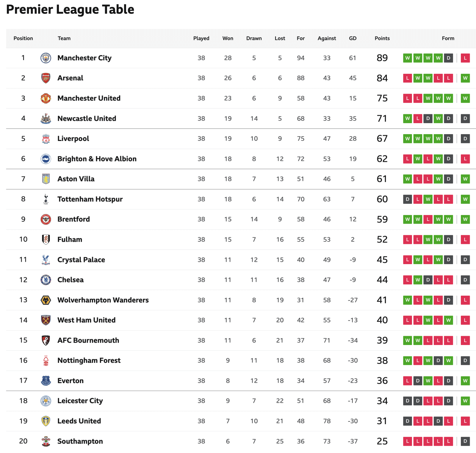Image resolution: width=476 pixels, height=453 pixels.
Task: Select the Aston Villa team name
Action: (x=76, y=179)
